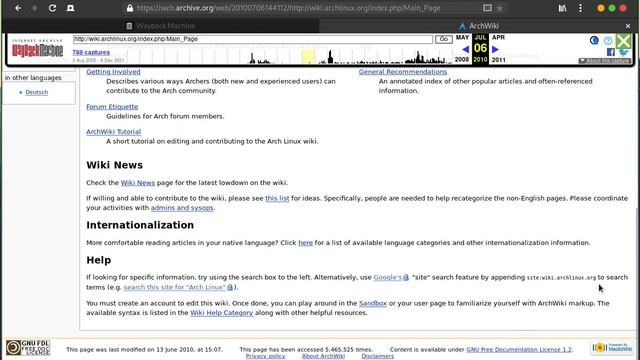Click the Wayback Machine logo
The width and height of the screenshot is (640, 360).
tap(37, 49)
